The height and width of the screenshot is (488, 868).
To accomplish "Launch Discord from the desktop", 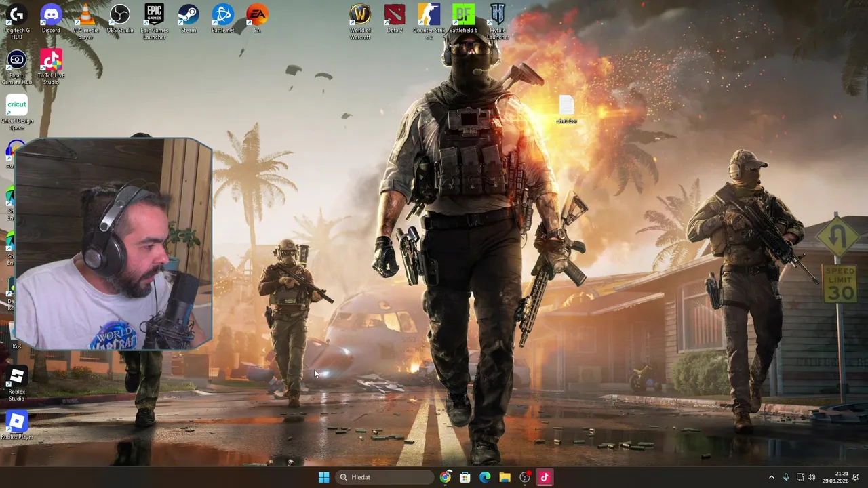I will tap(51, 18).
